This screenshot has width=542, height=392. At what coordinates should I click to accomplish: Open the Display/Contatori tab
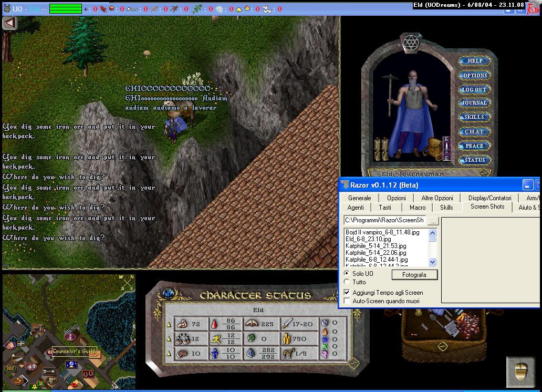click(x=489, y=198)
